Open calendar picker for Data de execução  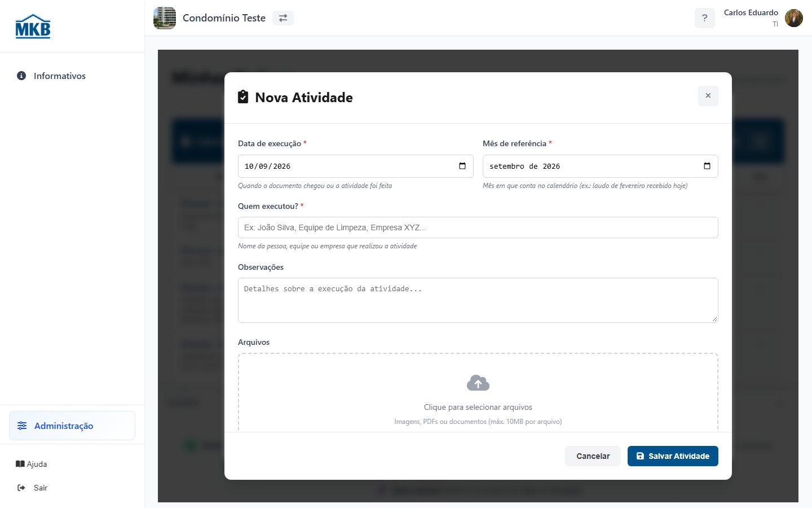point(462,166)
